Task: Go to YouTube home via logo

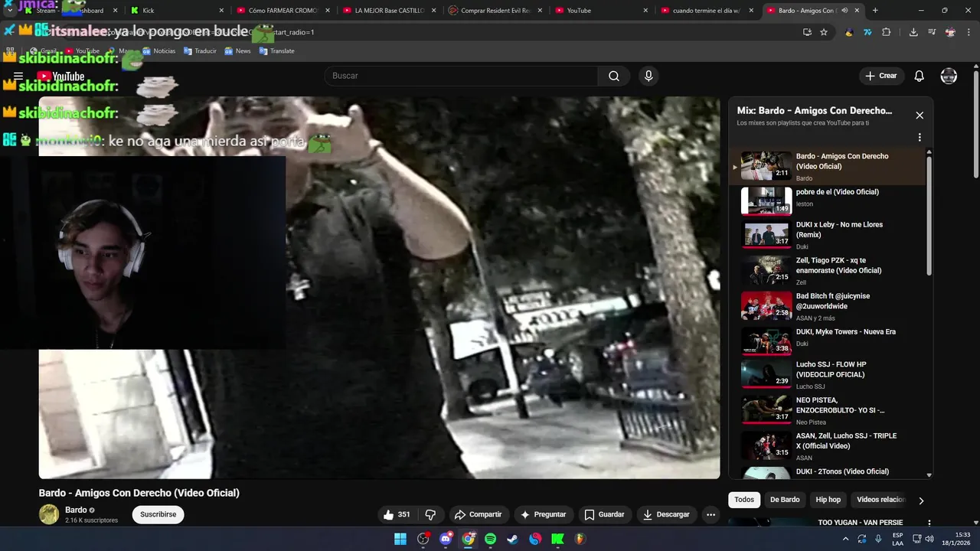Action: (60, 76)
